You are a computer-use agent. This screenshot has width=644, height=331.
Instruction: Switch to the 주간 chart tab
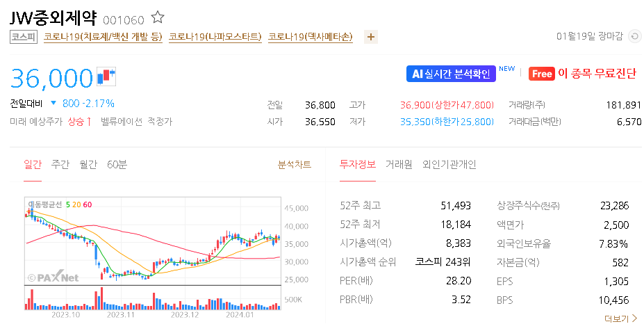pyautogui.click(x=60, y=165)
